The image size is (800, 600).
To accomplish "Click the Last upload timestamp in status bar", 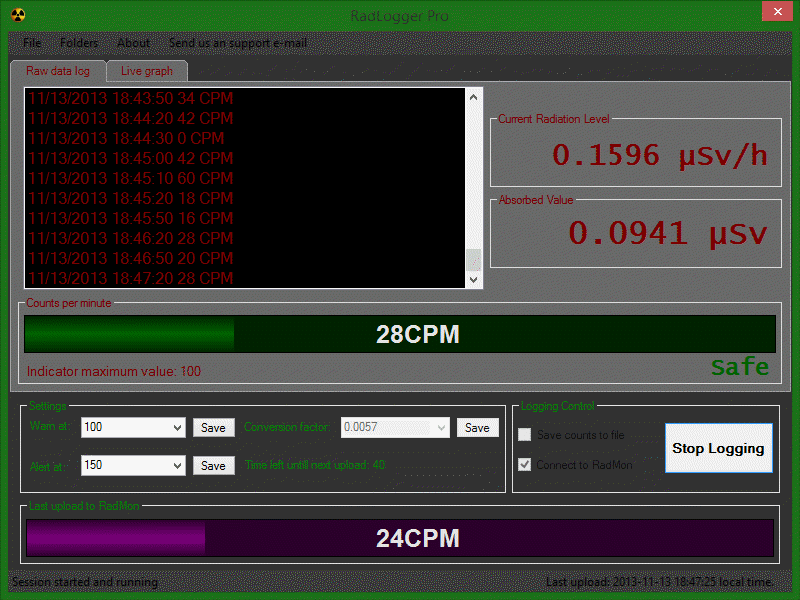I will (660, 582).
